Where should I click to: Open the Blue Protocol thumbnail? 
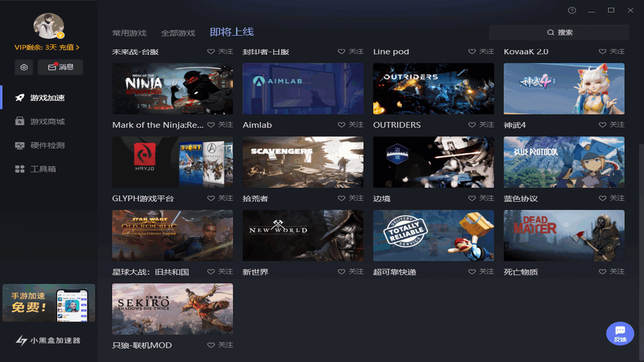(x=564, y=162)
